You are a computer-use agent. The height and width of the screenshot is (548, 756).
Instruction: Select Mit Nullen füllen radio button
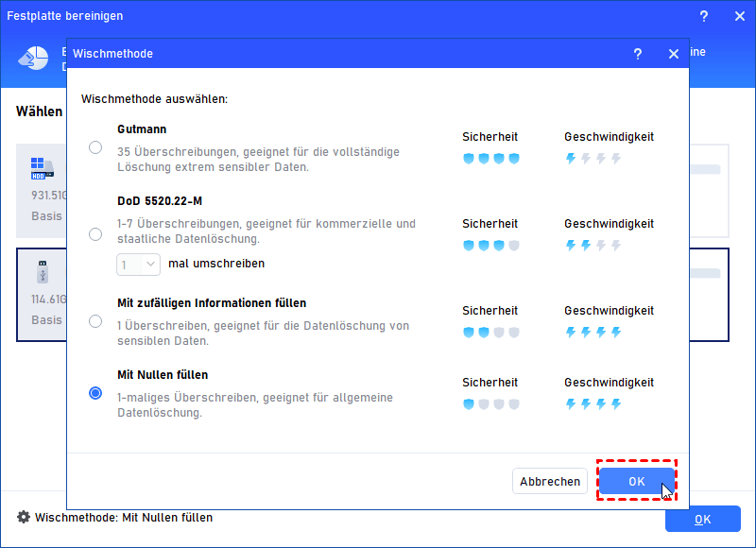95,393
